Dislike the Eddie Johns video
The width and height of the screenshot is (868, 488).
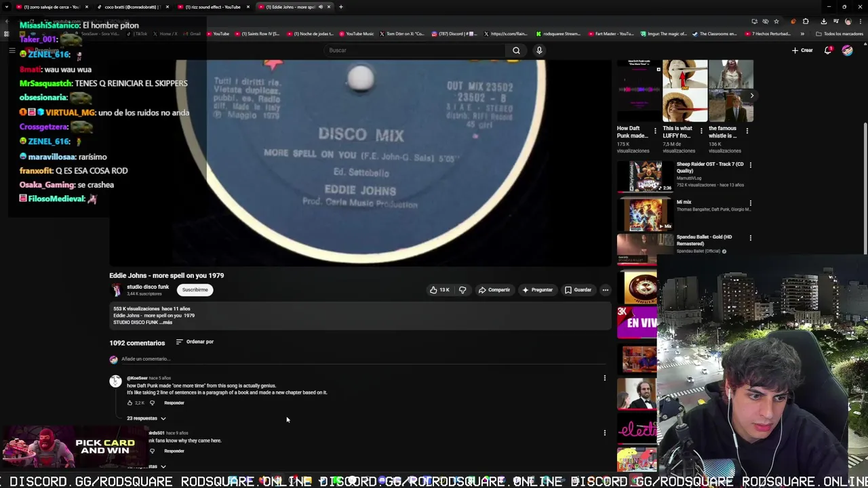click(462, 290)
